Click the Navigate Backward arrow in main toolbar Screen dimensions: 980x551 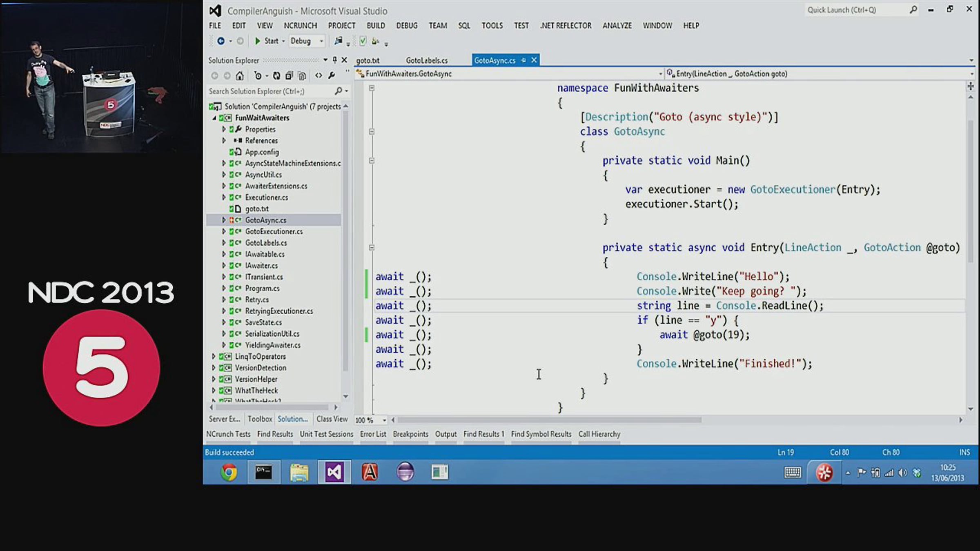tap(221, 41)
